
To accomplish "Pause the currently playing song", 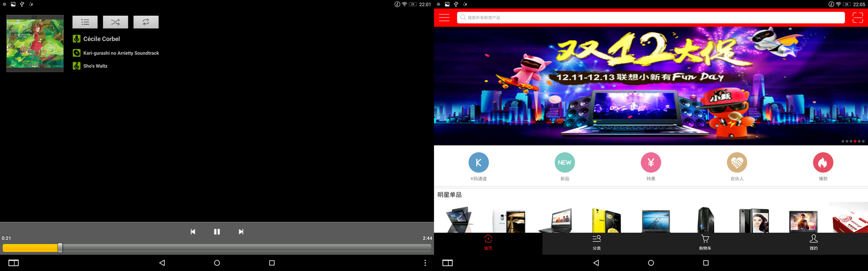I will tap(217, 232).
